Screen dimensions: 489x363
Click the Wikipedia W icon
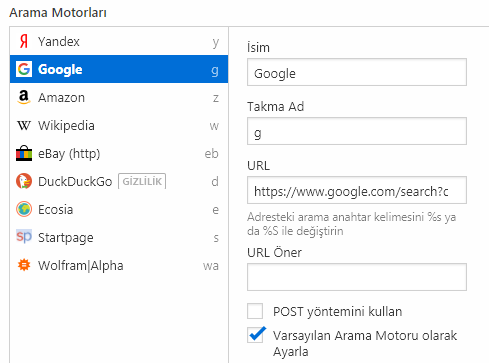24,126
